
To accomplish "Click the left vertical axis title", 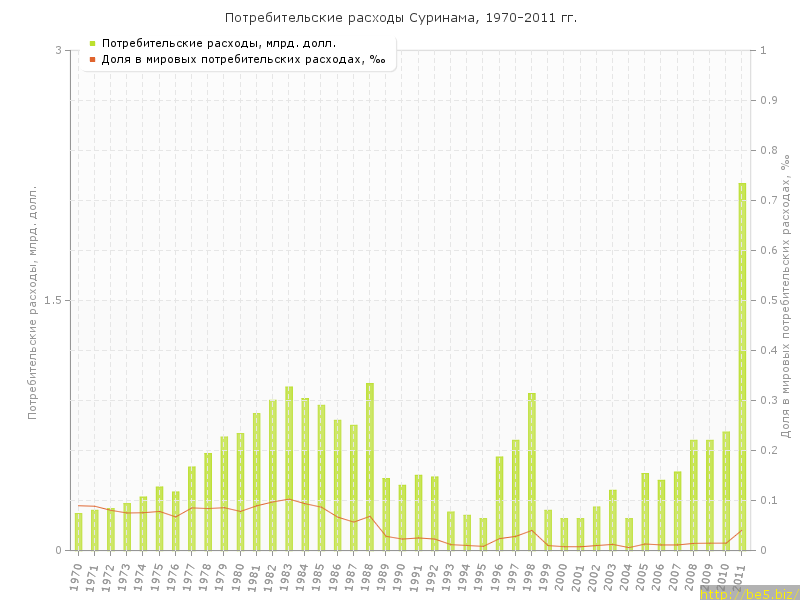I will tap(32, 301).
